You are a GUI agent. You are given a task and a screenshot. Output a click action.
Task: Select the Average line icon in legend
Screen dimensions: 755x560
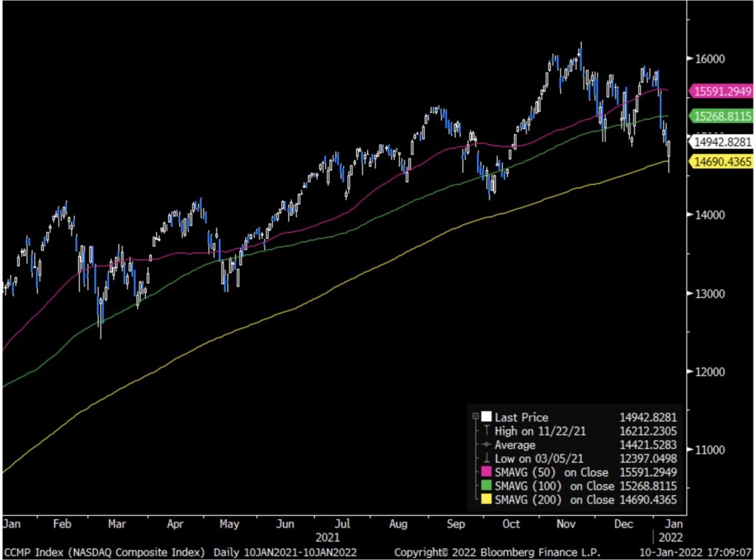click(486, 445)
